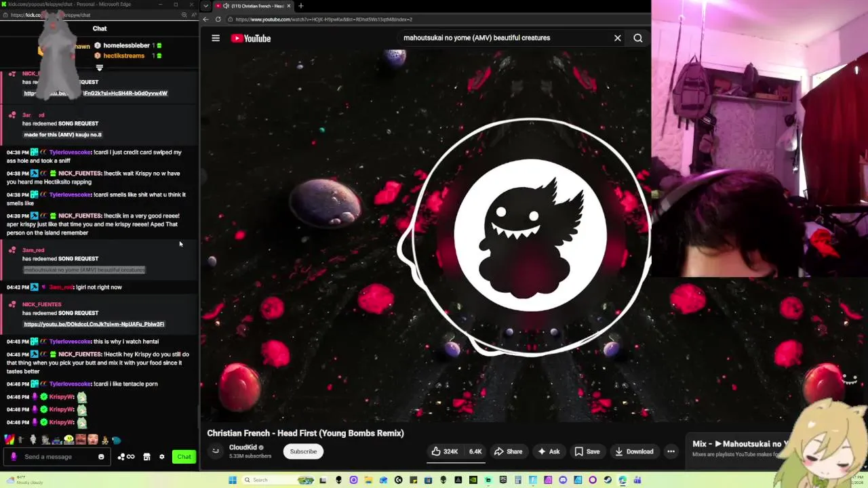Open the emoji picker in chat input
Screen dimensions: 868x488
pyautogui.click(x=101, y=457)
